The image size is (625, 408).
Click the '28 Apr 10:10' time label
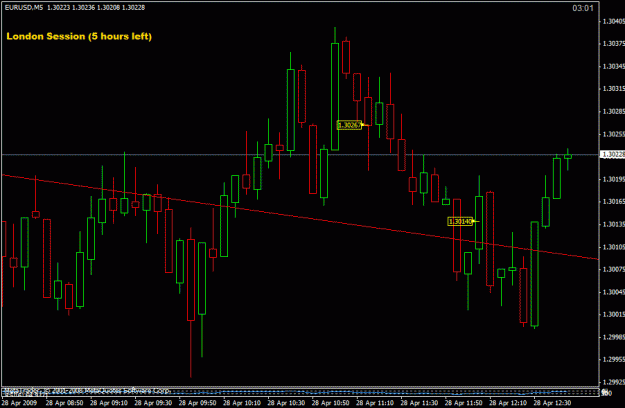point(242,403)
